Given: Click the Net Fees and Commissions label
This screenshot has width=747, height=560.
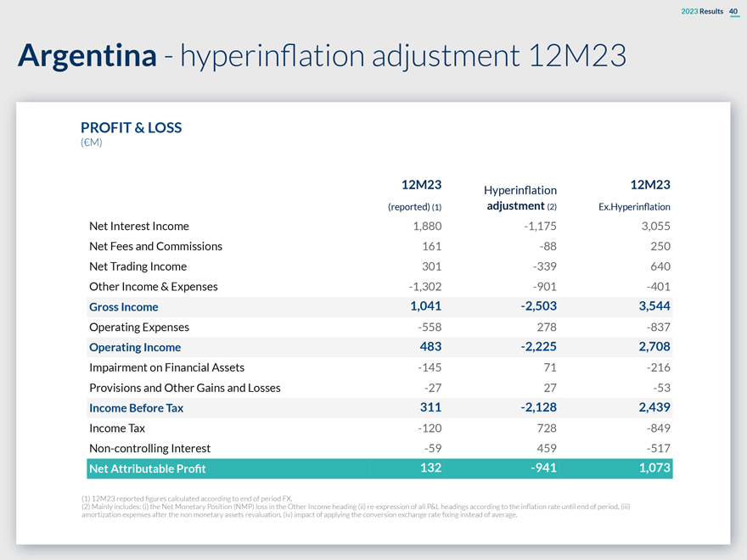Looking at the screenshot, I should coord(155,246).
